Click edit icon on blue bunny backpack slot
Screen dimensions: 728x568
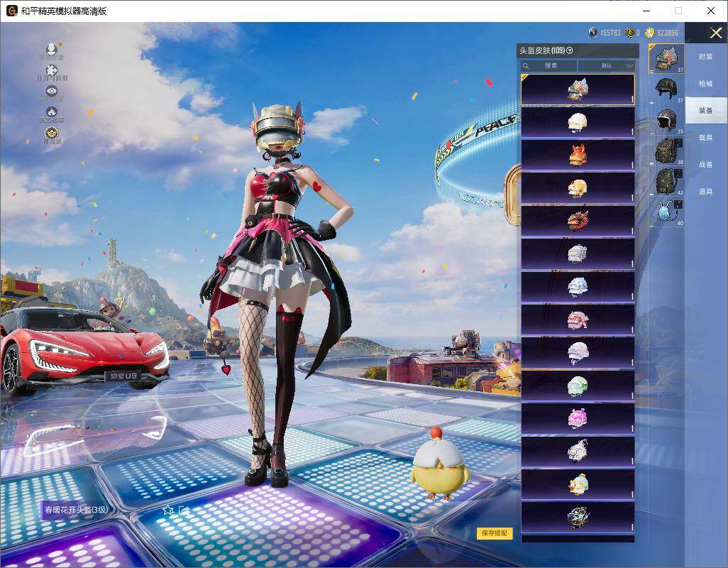click(x=678, y=204)
